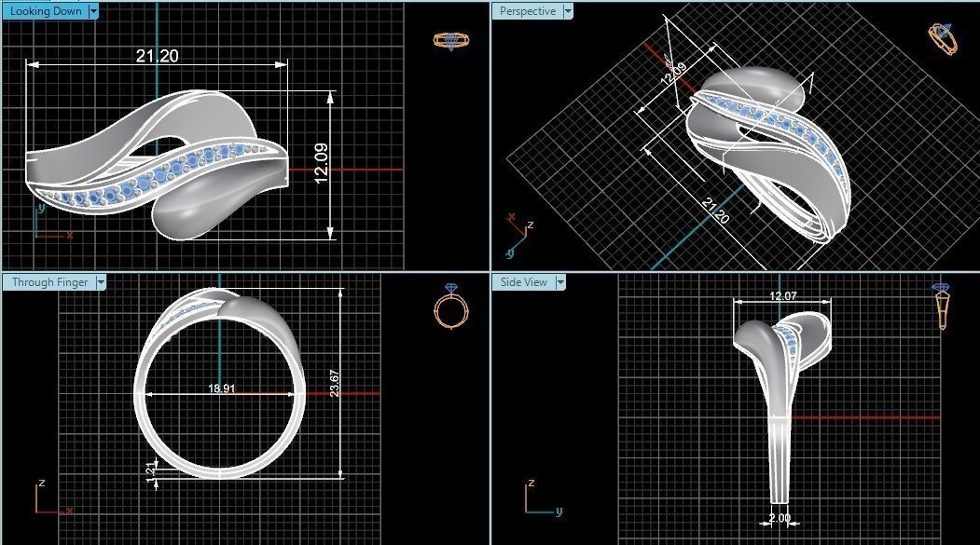
Task: Select the 1.21 band thickness dimension
Action: click(x=150, y=472)
